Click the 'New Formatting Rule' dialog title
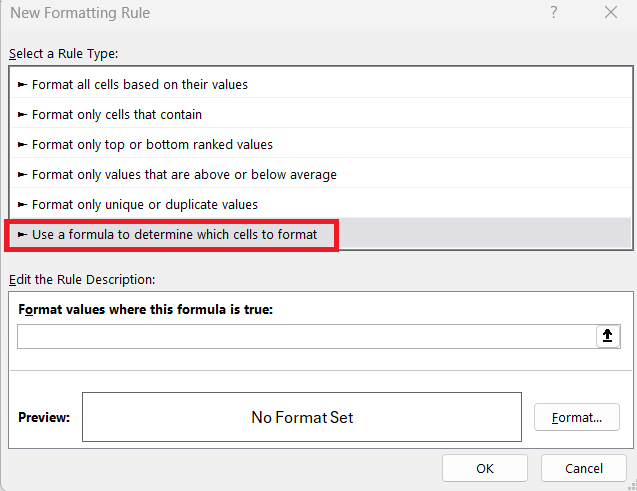This screenshot has height=491, width=637. [x=80, y=13]
